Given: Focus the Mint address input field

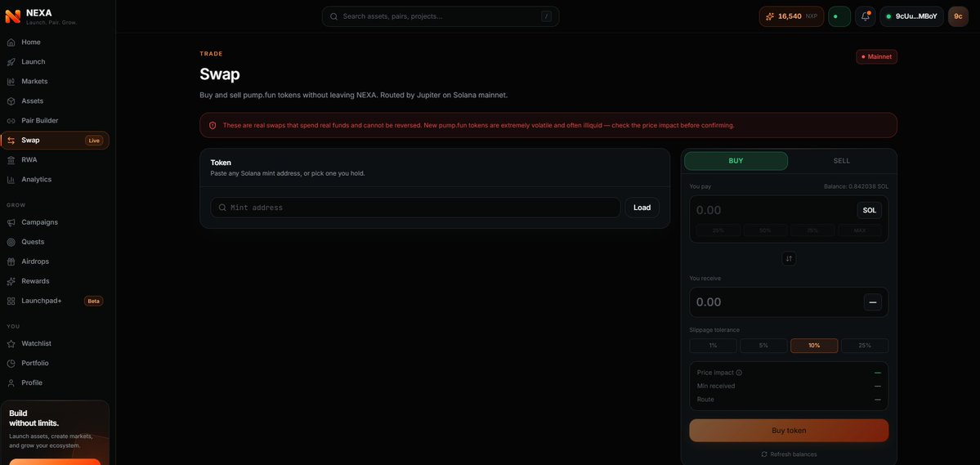Looking at the screenshot, I should (x=416, y=208).
